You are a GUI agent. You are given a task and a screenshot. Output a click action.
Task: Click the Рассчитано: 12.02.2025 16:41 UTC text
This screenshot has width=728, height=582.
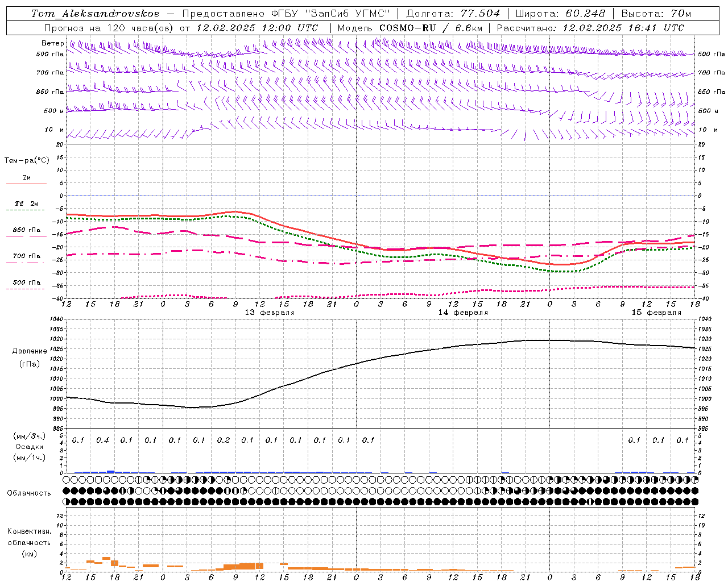(x=590, y=28)
